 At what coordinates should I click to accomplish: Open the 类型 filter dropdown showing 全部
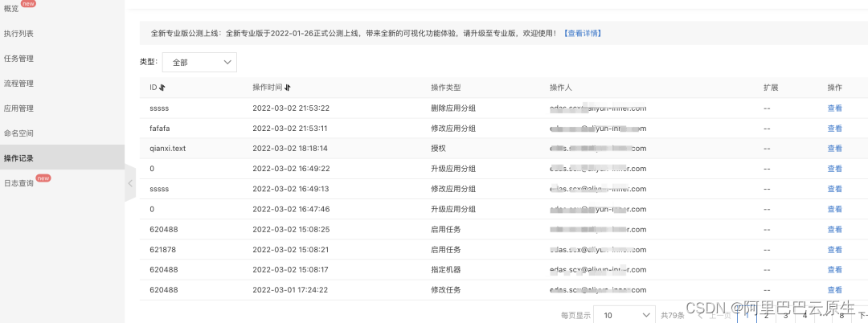pyautogui.click(x=199, y=62)
